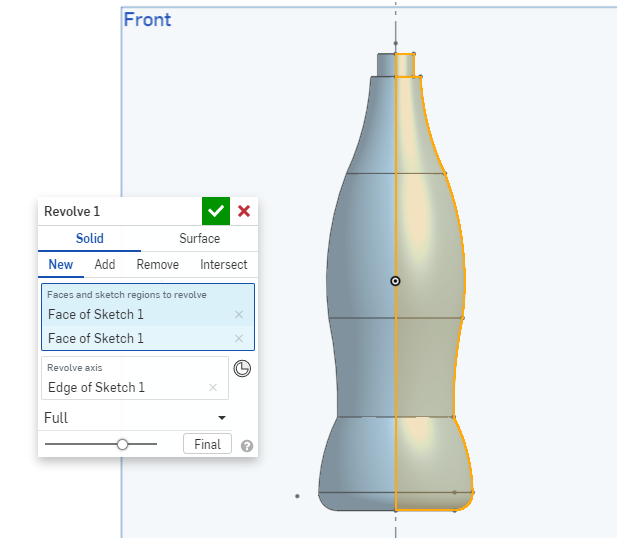The image size is (617, 538).
Task: Open the help question mark icon
Action: [x=247, y=446]
